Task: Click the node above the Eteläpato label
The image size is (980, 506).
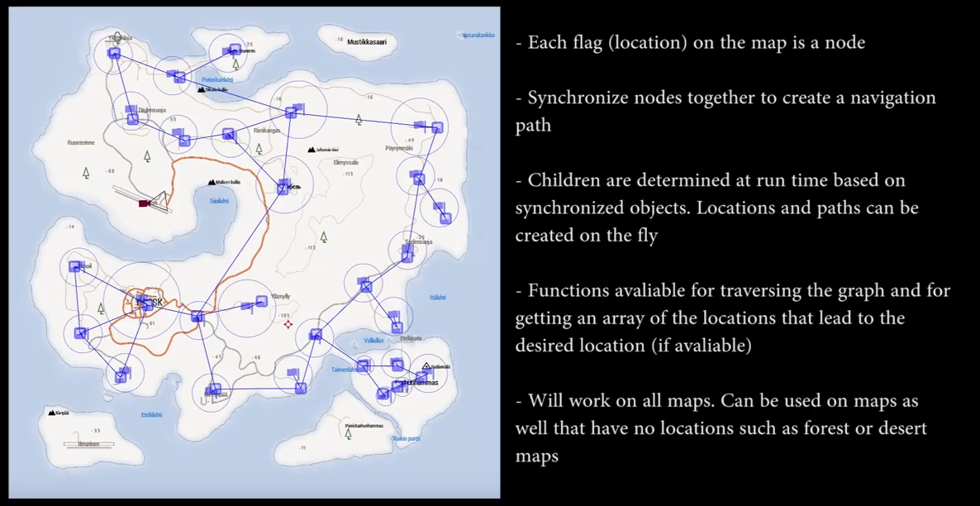Action: pyautogui.click(x=397, y=327)
